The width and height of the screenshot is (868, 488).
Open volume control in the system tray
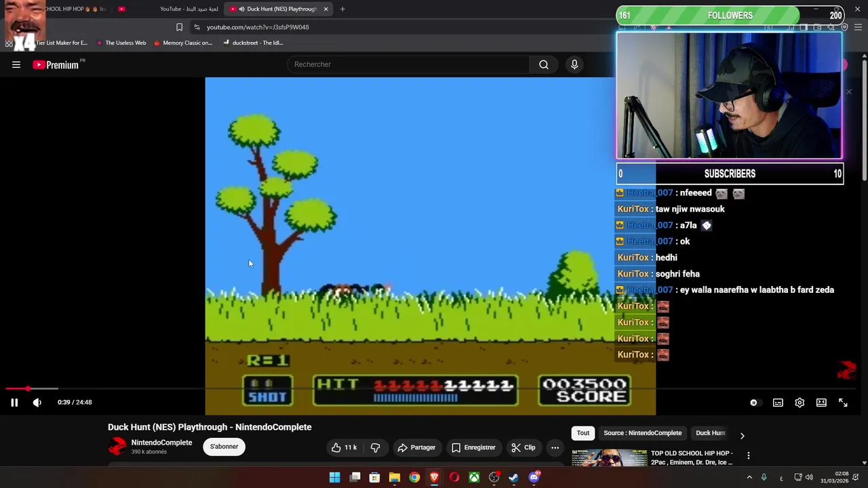pyautogui.click(x=809, y=478)
